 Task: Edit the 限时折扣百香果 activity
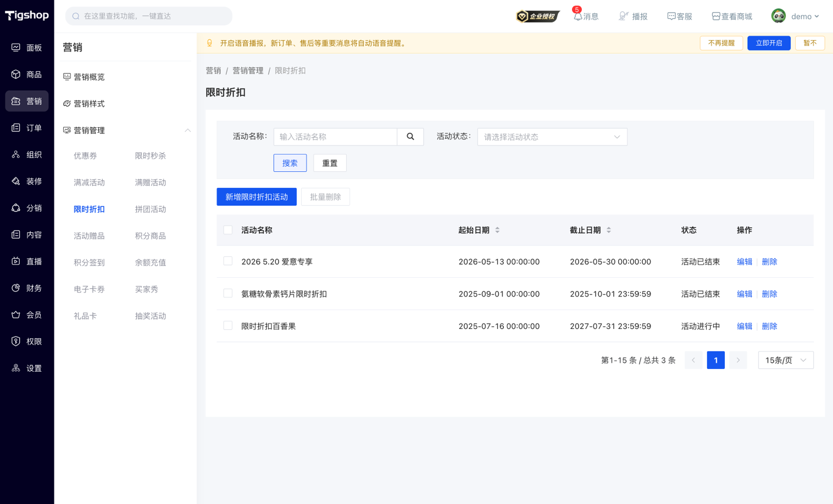pyautogui.click(x=745, y=326)
